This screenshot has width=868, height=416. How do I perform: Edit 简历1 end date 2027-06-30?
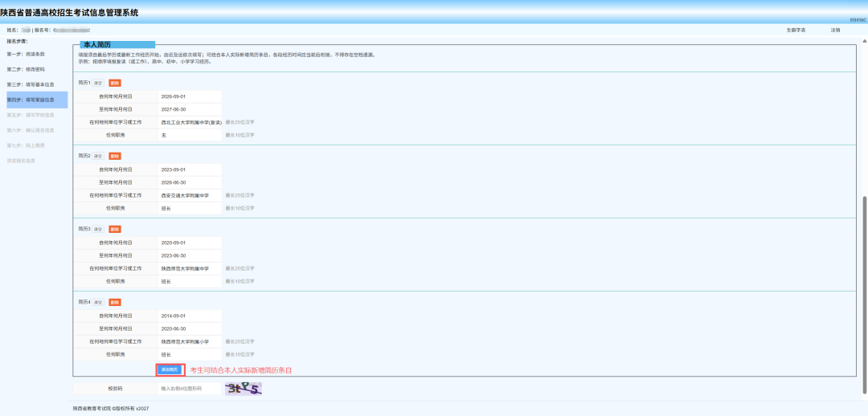[190, 109]
